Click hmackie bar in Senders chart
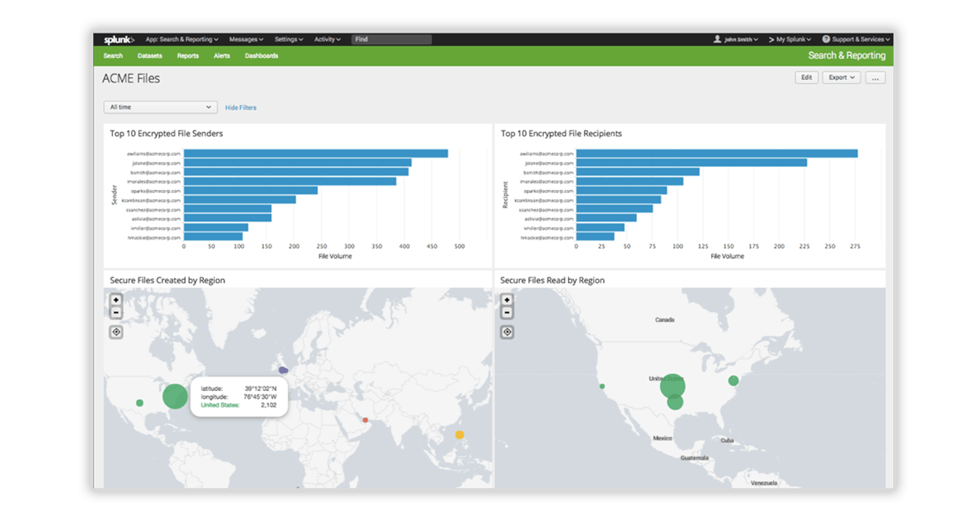 pyautogui.click(x=213, y=237)
